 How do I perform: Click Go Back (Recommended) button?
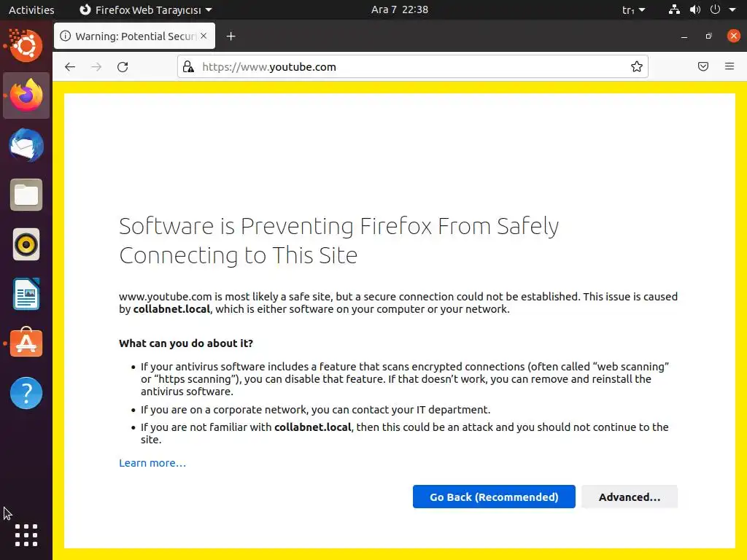494,497
